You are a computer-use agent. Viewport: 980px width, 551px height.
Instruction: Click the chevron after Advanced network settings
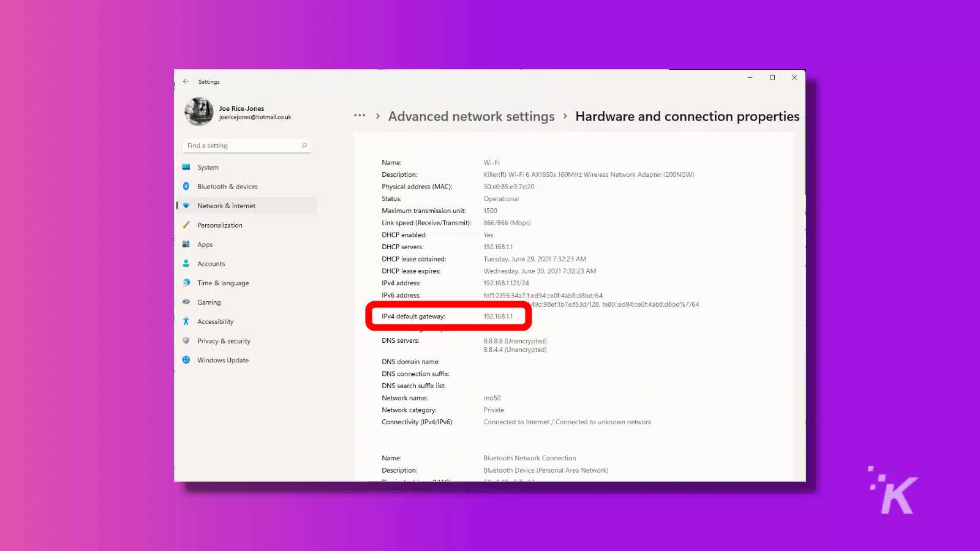tap(565, 116)
